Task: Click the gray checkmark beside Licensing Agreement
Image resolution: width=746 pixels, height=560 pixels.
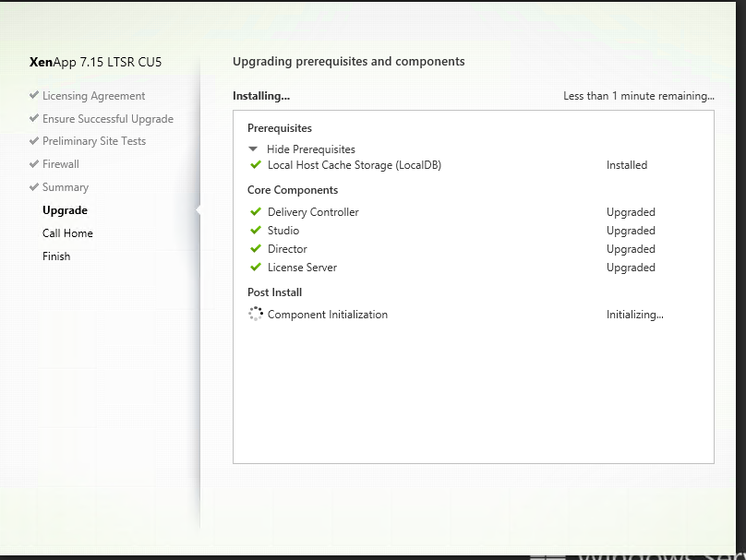Action: pyautogui.click(x=34, y=95)
